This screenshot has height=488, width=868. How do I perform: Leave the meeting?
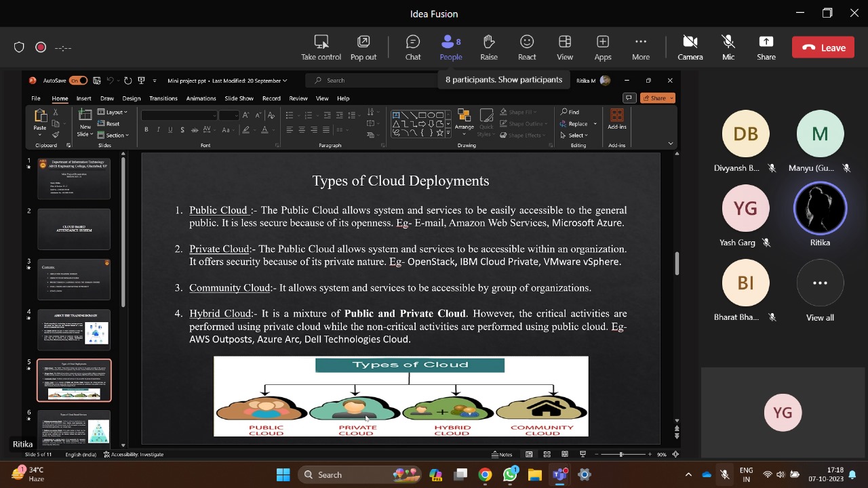[823, 47]
